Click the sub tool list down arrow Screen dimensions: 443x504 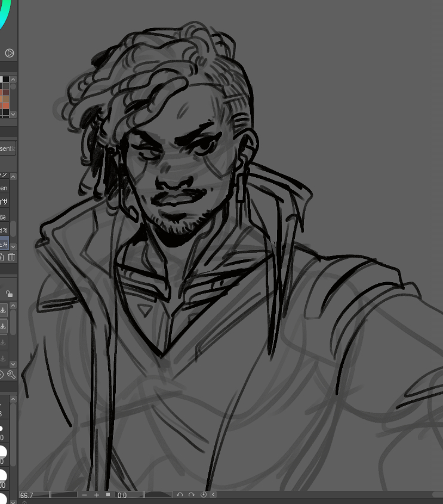[13, 246]
